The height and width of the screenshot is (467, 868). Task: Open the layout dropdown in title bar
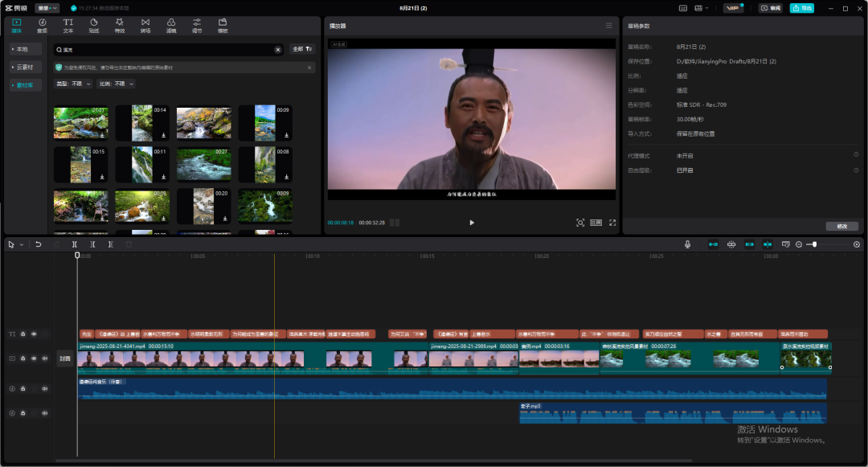[x=701, y=8]
